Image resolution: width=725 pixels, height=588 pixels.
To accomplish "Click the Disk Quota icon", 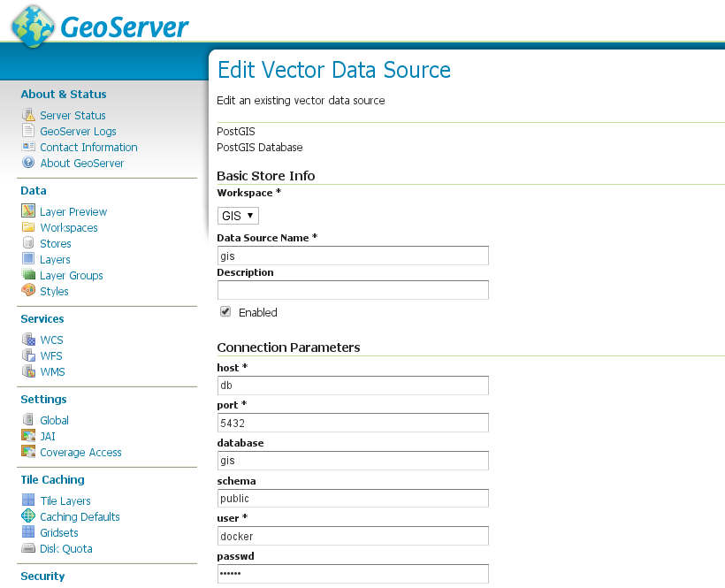I will tap(27, 548).
